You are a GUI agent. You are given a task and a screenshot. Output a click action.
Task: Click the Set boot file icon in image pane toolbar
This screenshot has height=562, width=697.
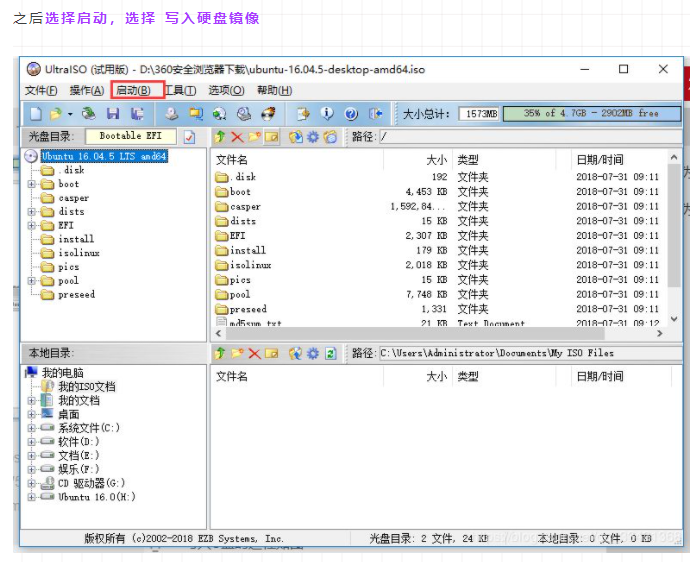click(330, 136)
